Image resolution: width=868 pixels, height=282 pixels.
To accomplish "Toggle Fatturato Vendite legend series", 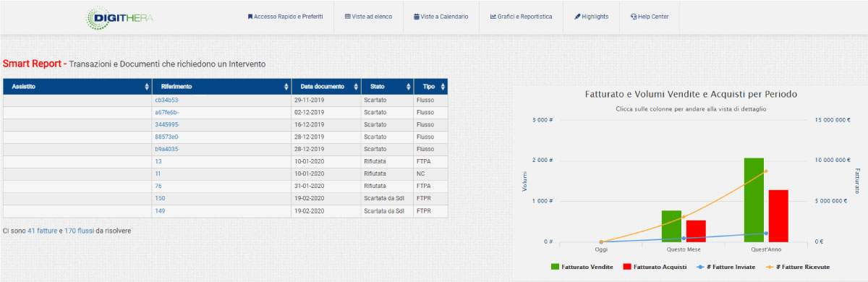I will point(582,267).
